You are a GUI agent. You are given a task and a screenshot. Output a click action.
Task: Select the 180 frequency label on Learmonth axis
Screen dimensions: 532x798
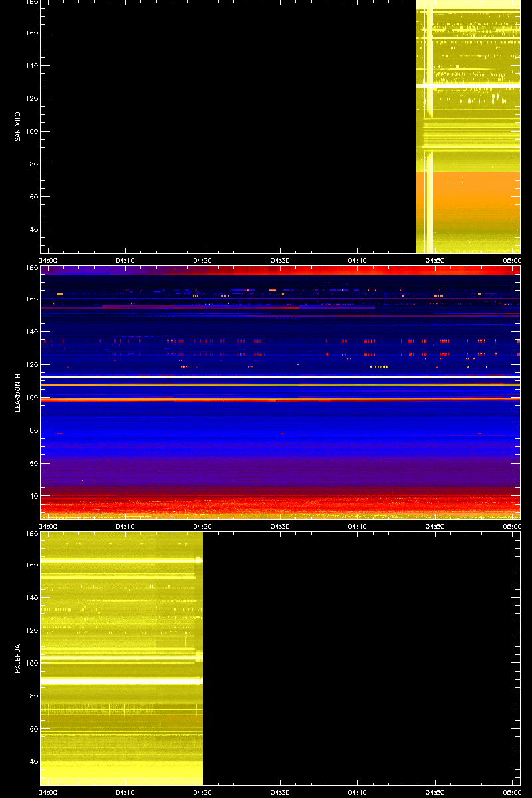click(31, 269)
